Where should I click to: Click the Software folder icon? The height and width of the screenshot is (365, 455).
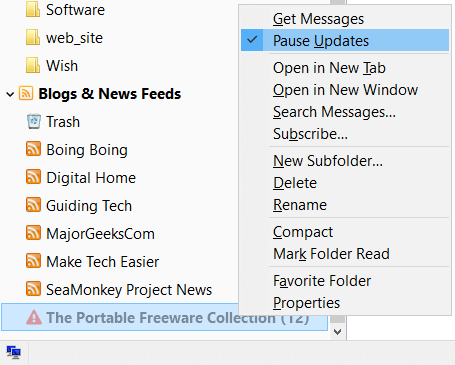tap(33, 9)
